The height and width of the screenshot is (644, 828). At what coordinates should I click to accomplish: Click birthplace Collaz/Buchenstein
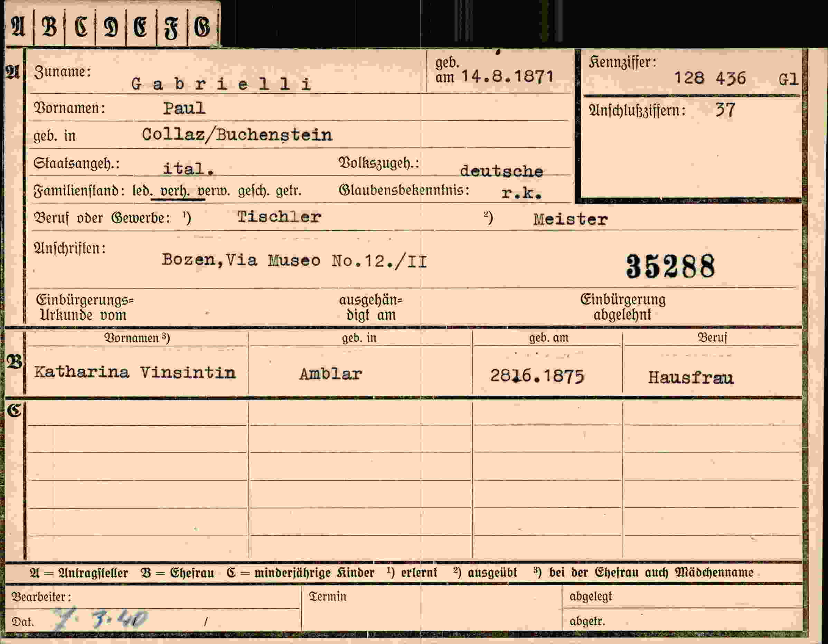[x=237, y=135]
